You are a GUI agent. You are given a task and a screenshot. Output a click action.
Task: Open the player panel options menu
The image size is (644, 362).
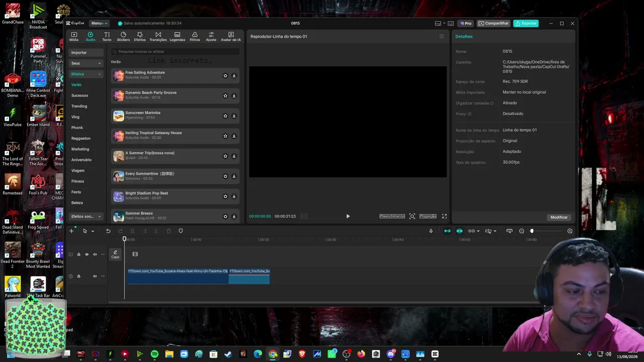442,36
